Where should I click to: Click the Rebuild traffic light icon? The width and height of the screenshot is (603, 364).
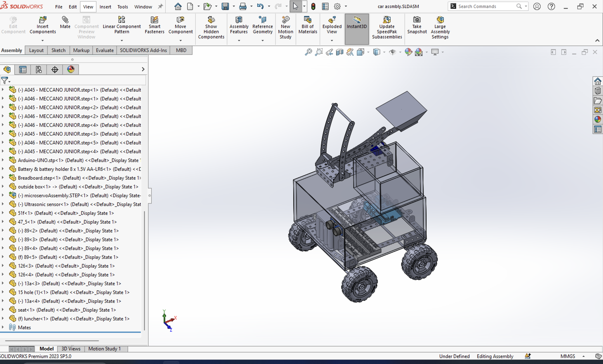(313, 7)
